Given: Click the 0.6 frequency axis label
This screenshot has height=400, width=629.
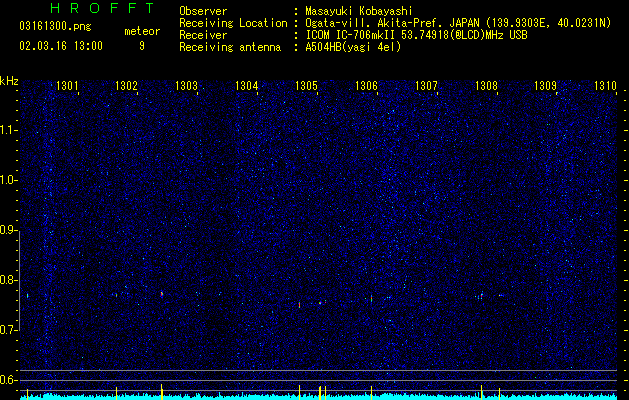Looking at the screenshot, I should (8, 380).
